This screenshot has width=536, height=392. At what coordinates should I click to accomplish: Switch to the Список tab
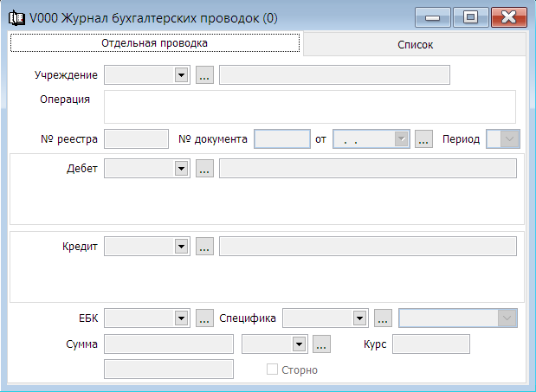click(x=415, y=44)
